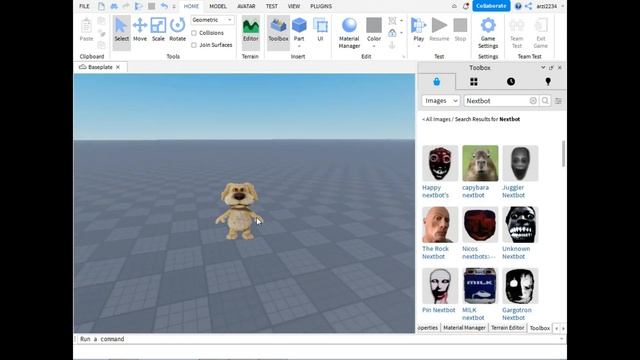Expand the Play mode dropdown arrow
The image size is (640, 360).
click(418, 46)
